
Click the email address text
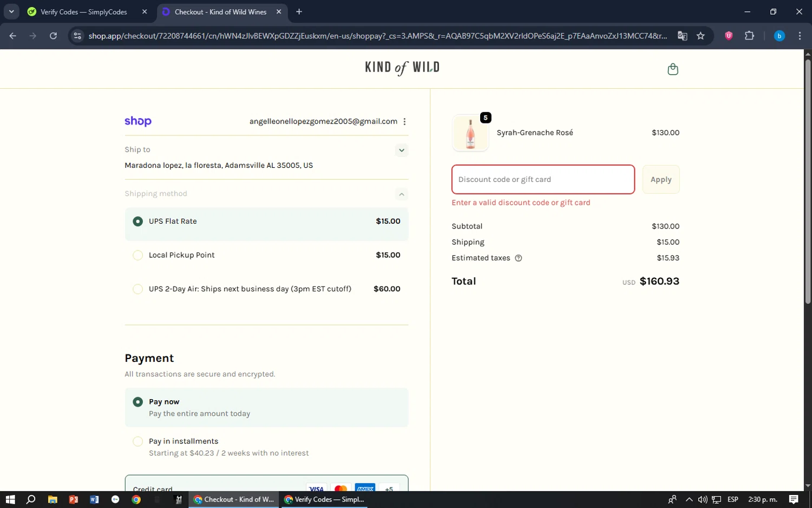coord(323,121)
